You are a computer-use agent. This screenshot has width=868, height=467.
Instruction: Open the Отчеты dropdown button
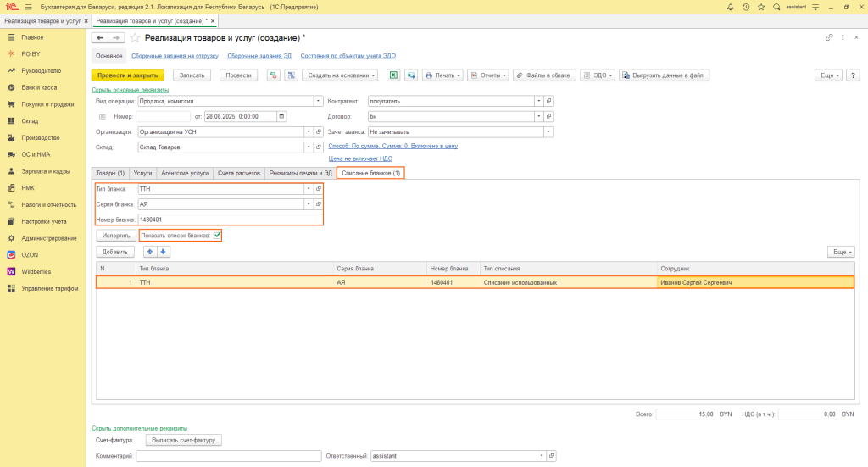(487, 75)
